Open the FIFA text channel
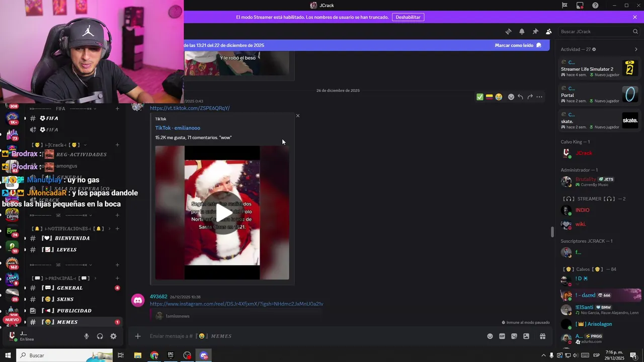 coord(74,119)
